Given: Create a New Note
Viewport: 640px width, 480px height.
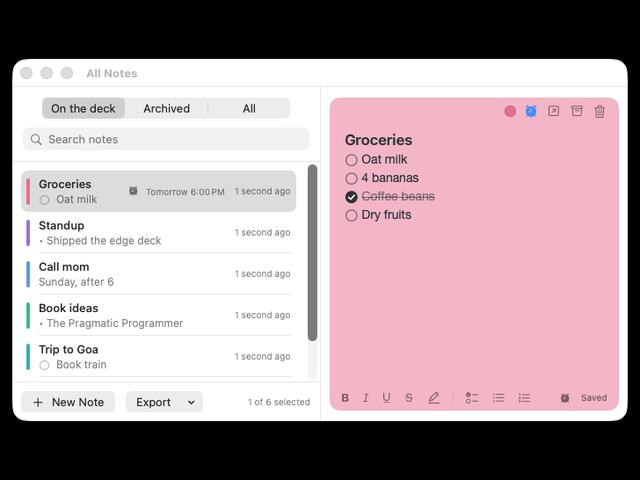Looking at the screenshot, I should (x=68, y=402).
